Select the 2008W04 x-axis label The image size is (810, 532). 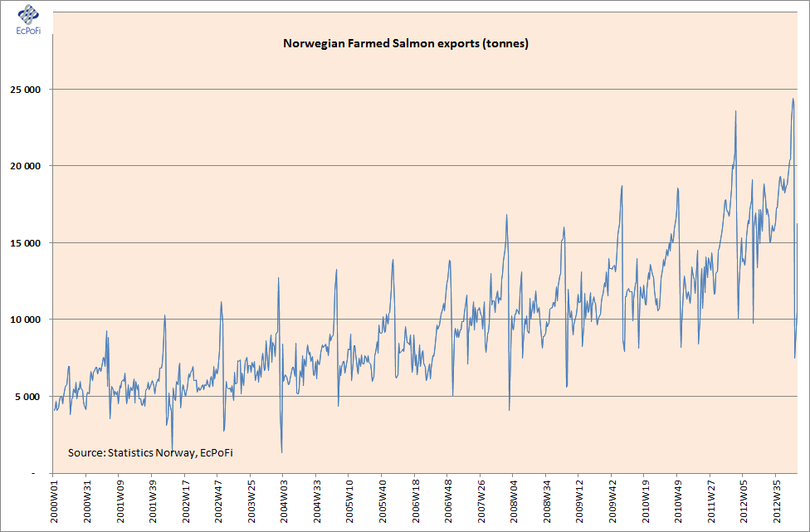[513, 503]
